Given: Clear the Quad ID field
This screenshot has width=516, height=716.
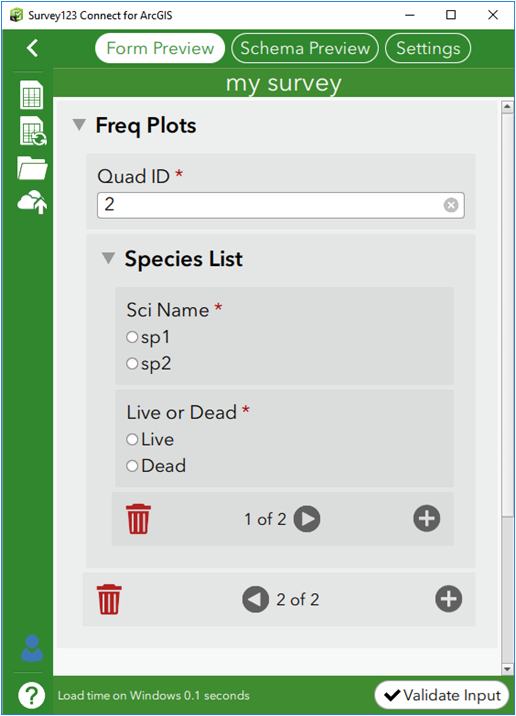Looking at the screenshot, I should [451, 205].
